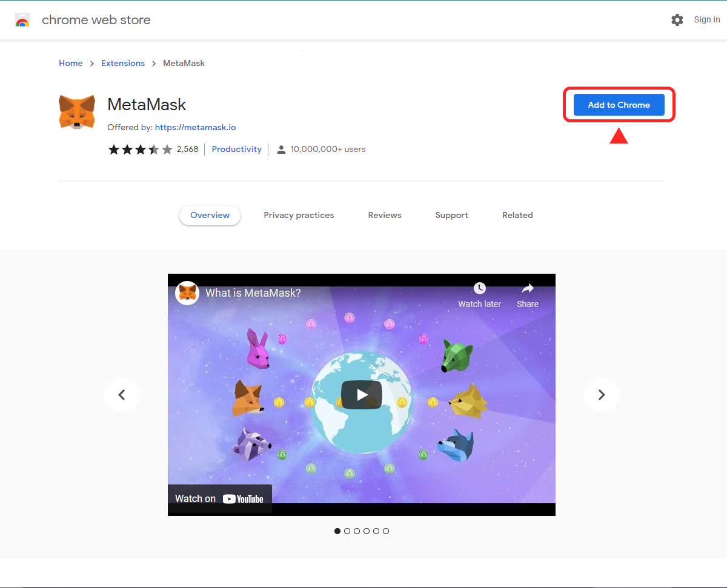The width and height of the screenshot is (727, 588).
Task: Open the settings gear icon
Action: point(677,20)
